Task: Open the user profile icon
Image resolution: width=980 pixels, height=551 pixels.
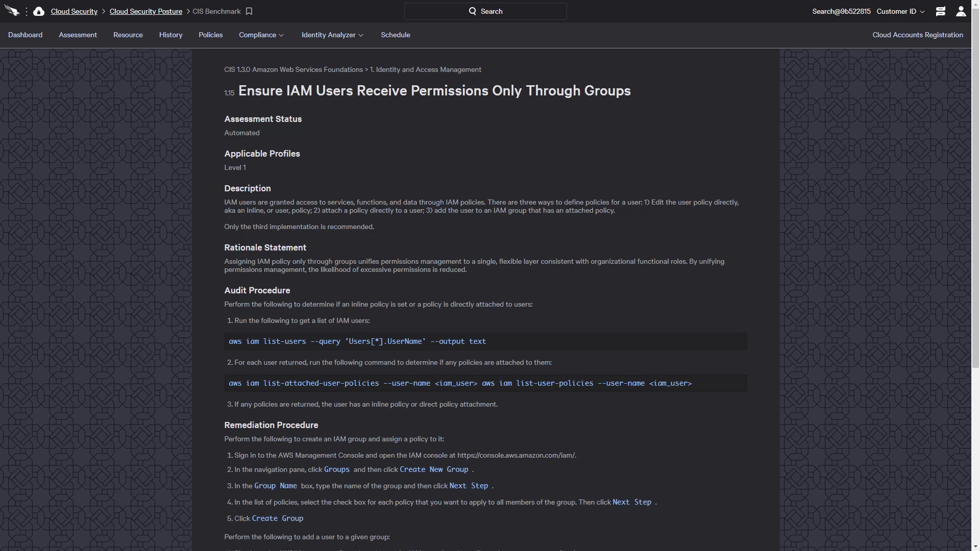Action: (961, 11)
